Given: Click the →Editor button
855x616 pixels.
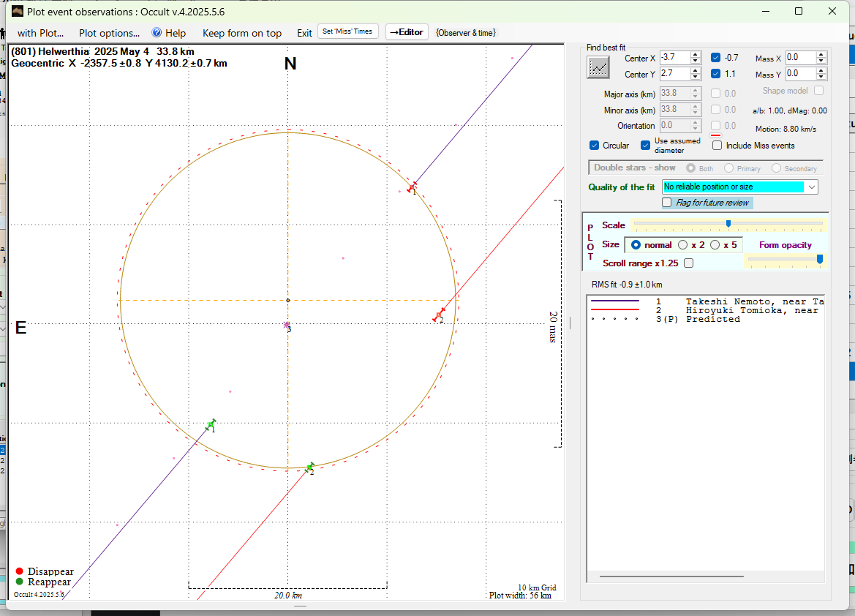Looking at the screenshot, I should coord(406,32).
